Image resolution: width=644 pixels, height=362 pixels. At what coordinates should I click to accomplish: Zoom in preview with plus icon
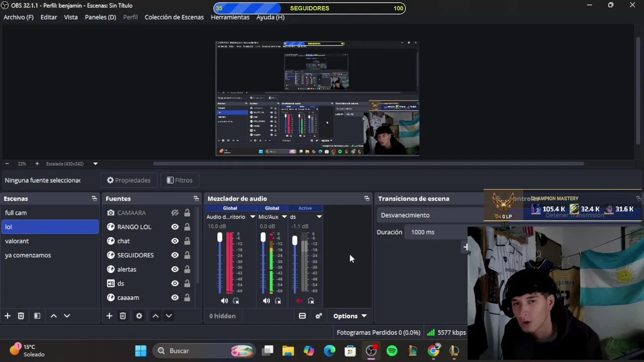[37, 164]
